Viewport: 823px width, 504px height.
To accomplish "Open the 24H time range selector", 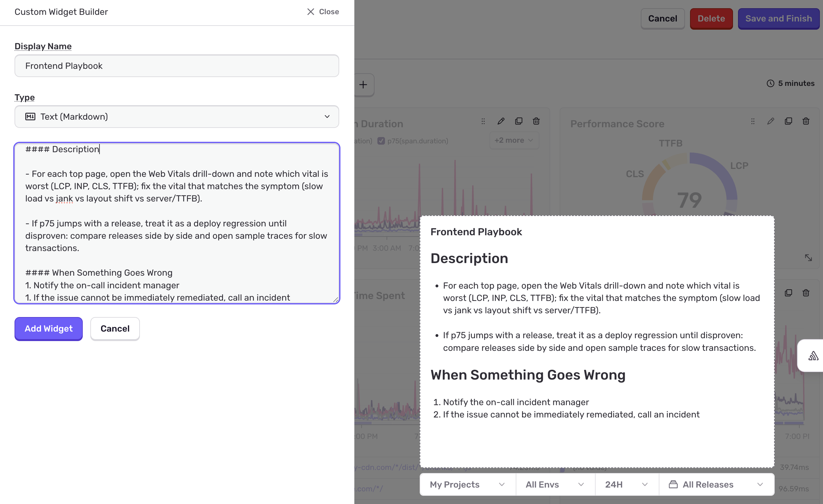I will [626, 484].
